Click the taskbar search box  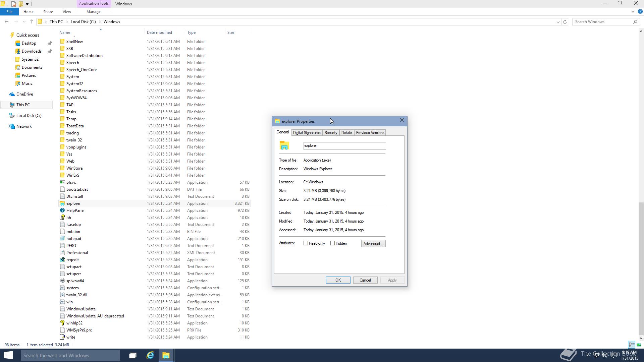pos(70,355)
